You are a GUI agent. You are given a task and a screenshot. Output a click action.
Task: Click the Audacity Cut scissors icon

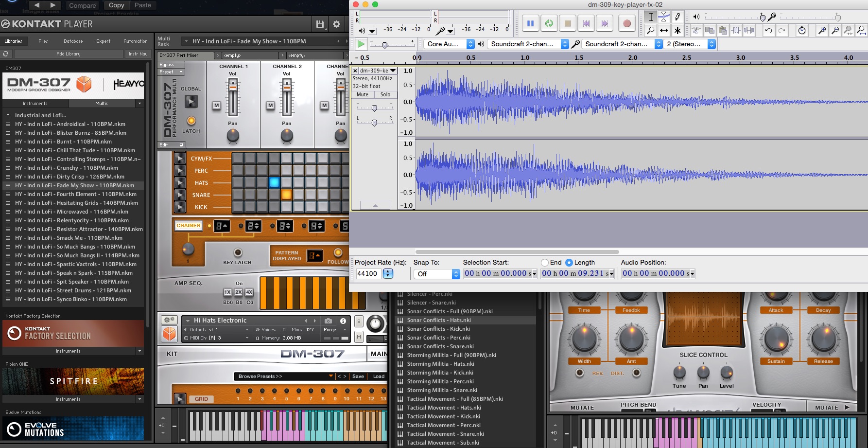(696, 30)
